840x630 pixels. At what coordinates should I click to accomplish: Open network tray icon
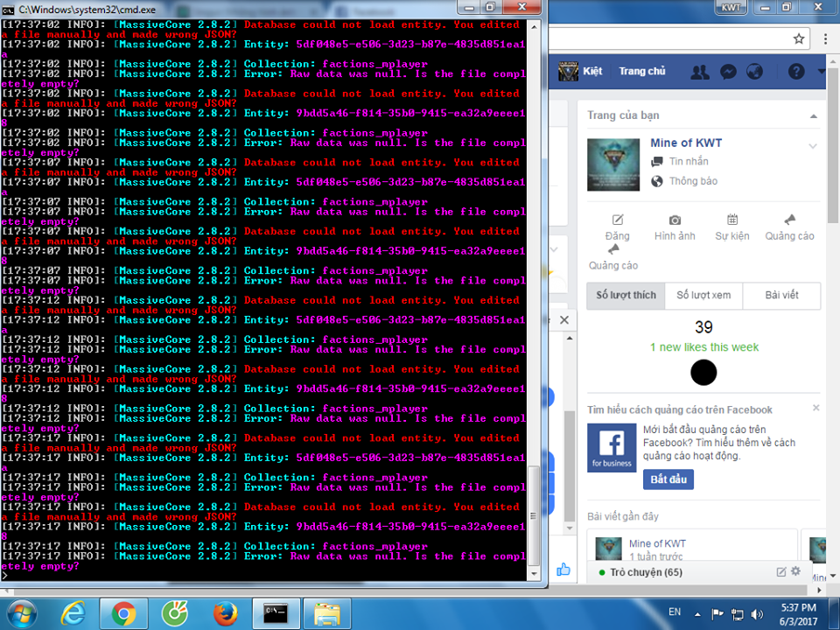pyautogui.click(x=737, y=614)
